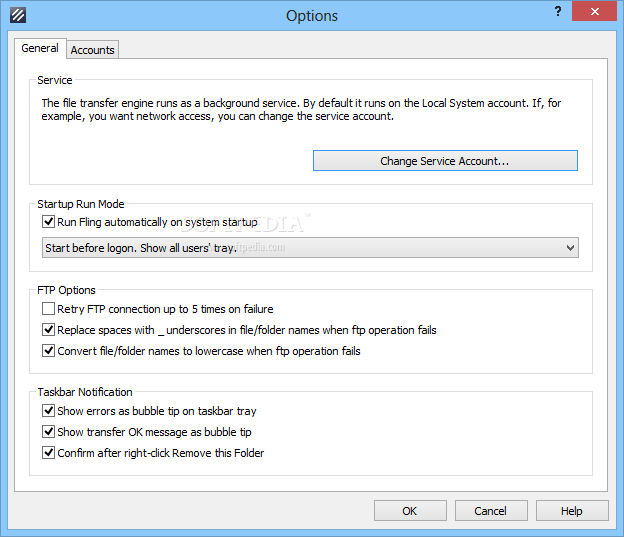Expand the startup mode dropdown arrow

click(570, 248)
